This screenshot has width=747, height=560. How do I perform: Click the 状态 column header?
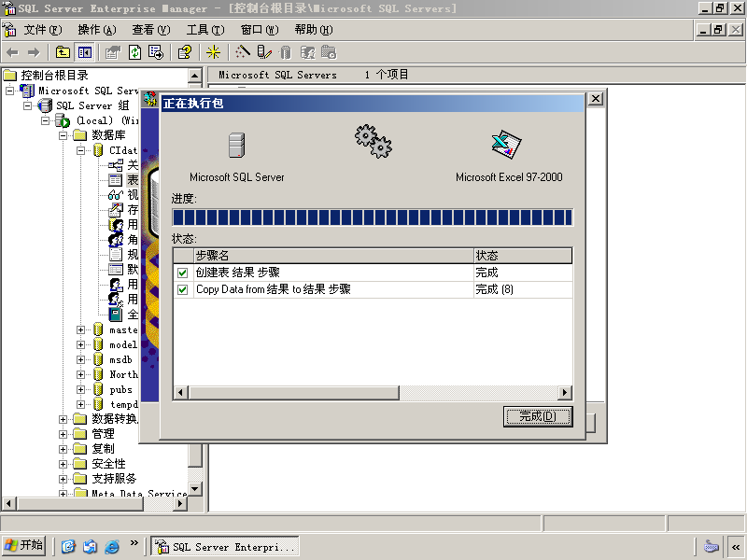point(523,256)
